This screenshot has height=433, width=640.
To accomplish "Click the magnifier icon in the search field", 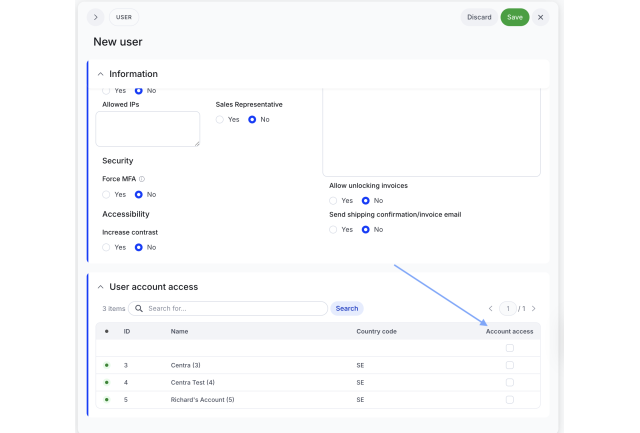I will click(x=139, y=309).
